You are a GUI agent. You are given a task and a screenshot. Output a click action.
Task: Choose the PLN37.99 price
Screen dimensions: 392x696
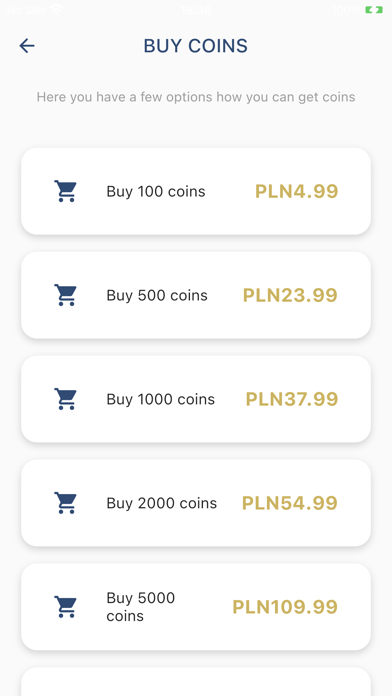(292, 399)
